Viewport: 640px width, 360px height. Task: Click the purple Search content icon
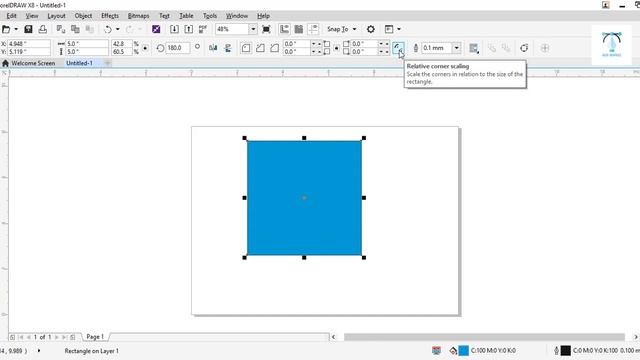156,29
